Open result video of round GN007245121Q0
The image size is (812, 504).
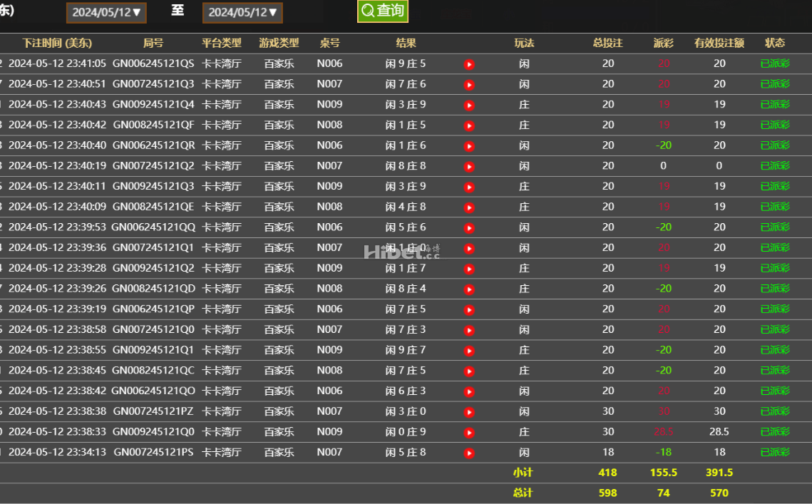tap(469, 331)
